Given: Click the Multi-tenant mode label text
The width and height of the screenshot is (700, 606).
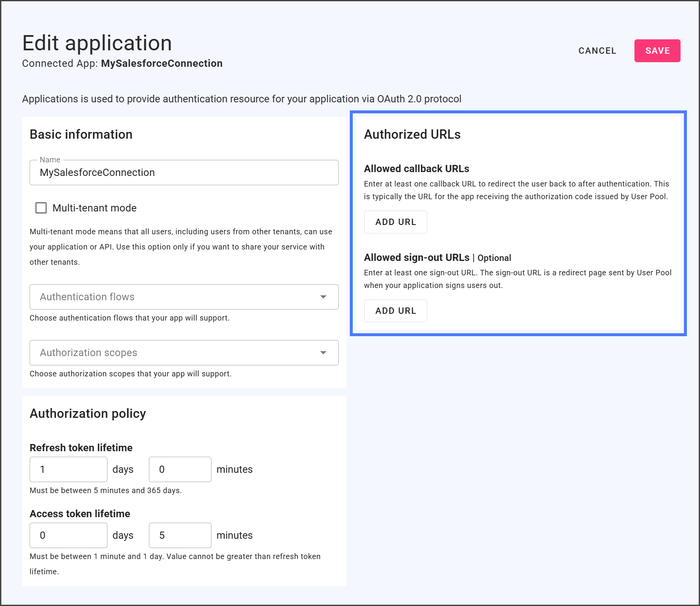Looking at the screenshot, I should 94,208.
